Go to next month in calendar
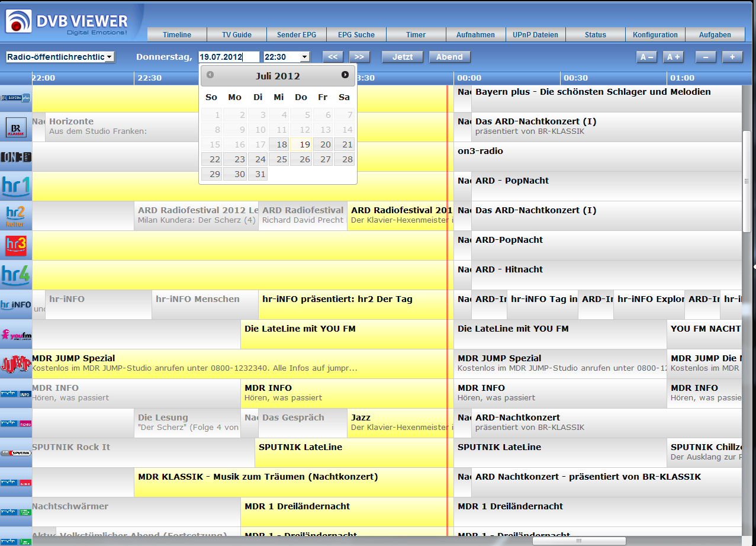Viewport: 756px width, 546px height. click(345, 75)
